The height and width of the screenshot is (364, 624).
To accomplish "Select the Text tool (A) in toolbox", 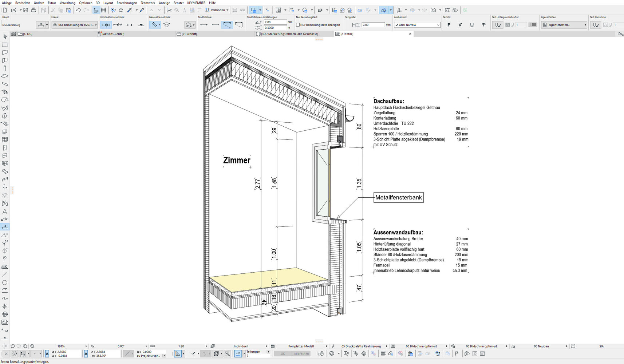I will pos(5,211).
